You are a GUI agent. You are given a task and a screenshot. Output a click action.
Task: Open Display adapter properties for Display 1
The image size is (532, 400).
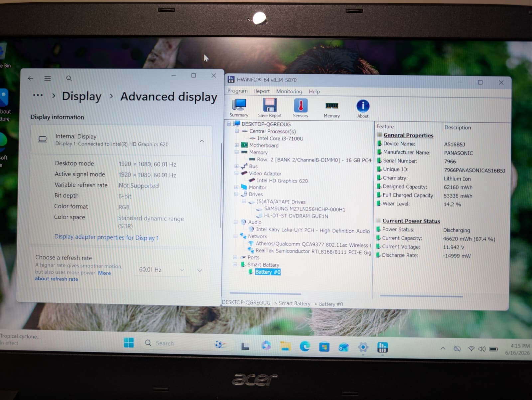(106, 237)
